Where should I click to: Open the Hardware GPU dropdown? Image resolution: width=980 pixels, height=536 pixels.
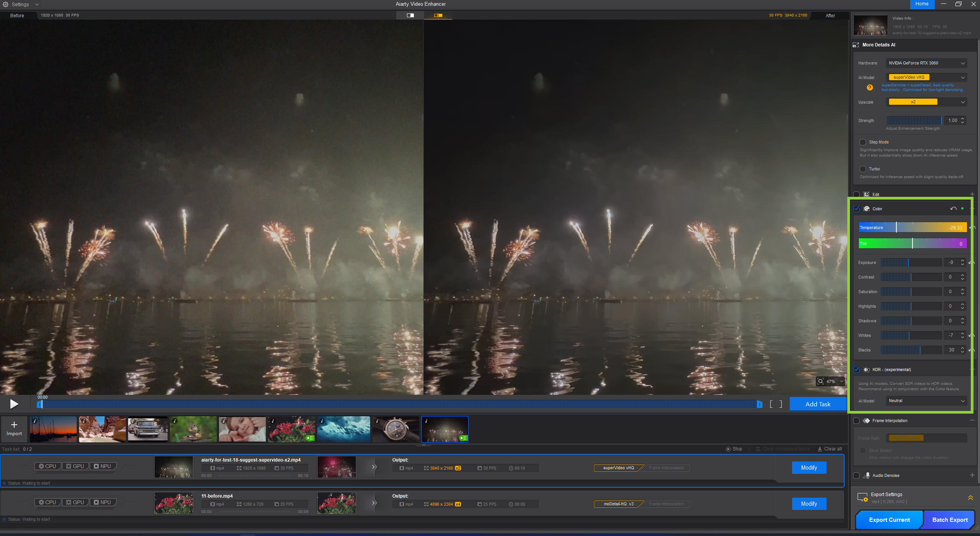(x=926, y=63)
